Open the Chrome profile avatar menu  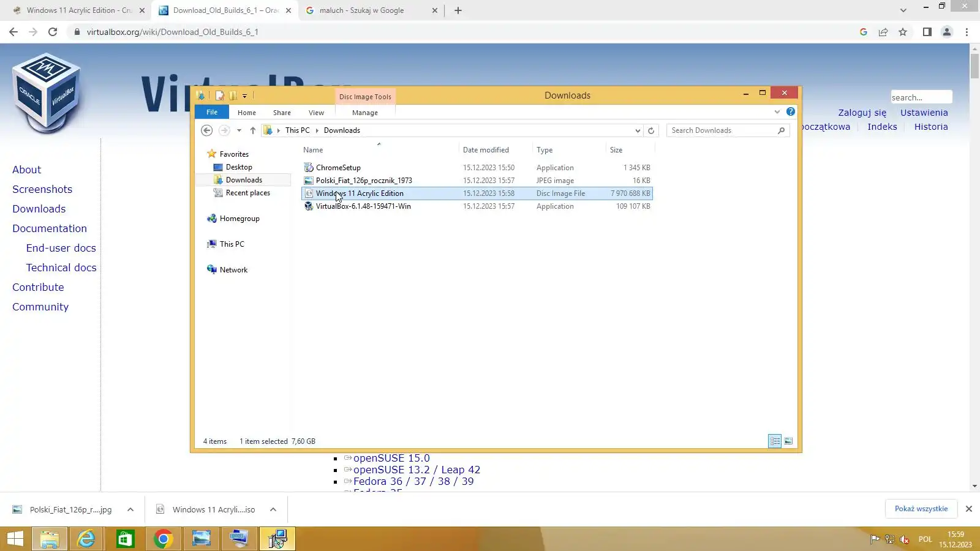(x=947, y=32)
